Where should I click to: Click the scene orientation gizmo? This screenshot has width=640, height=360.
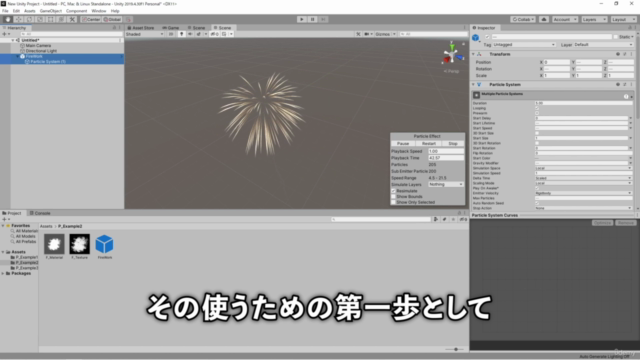452,54
